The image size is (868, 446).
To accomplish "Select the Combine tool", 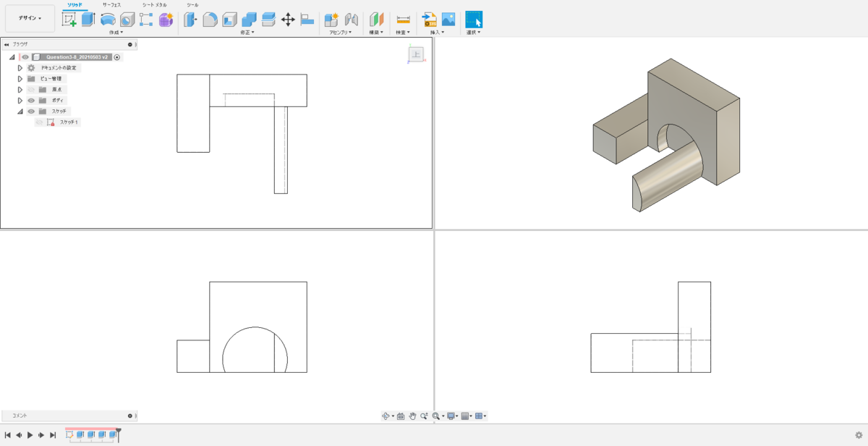I will [x=249, y=20].
